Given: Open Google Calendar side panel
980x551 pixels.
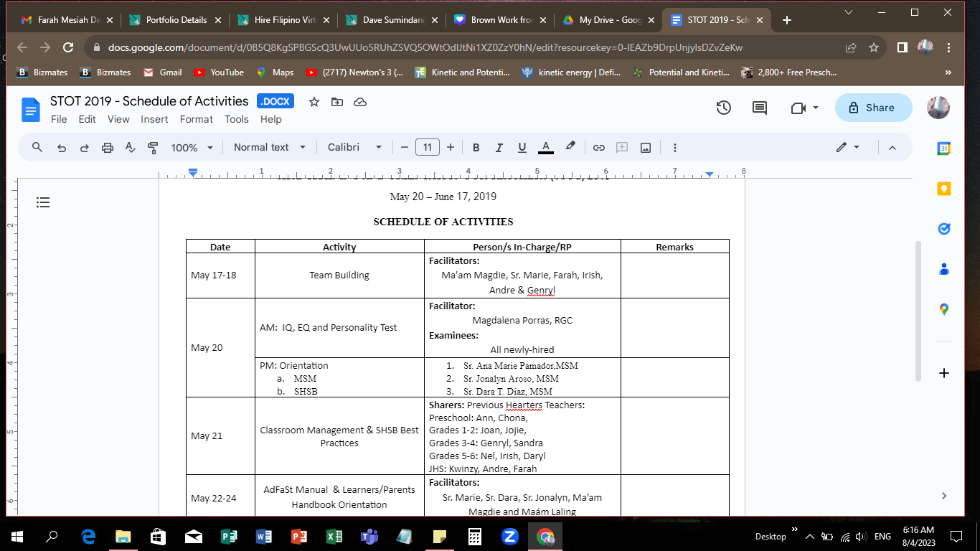Looking at the screenshot, I should click(944, 149).
